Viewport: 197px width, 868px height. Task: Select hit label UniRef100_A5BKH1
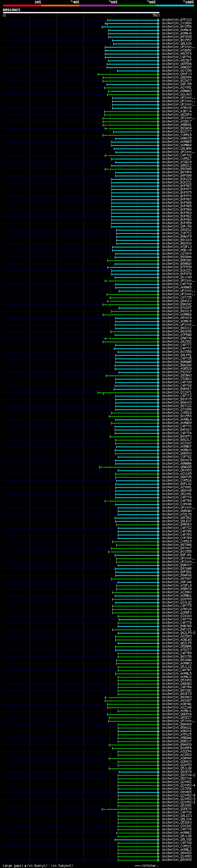tap(177, 125)
